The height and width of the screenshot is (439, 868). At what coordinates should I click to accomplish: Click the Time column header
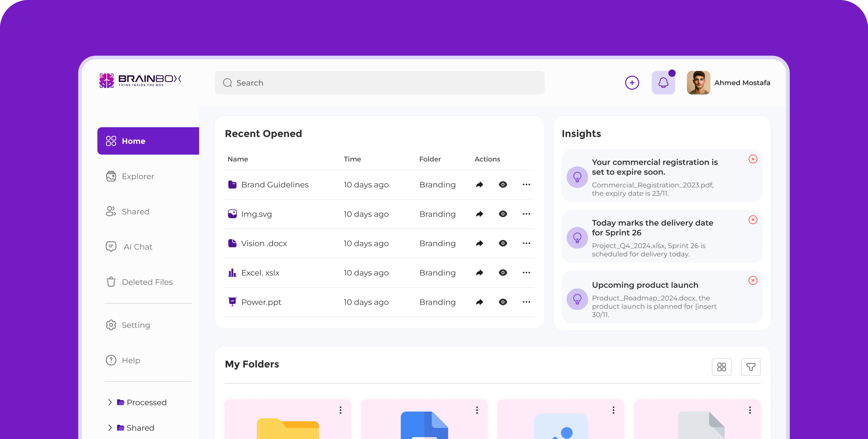[352, 159]
